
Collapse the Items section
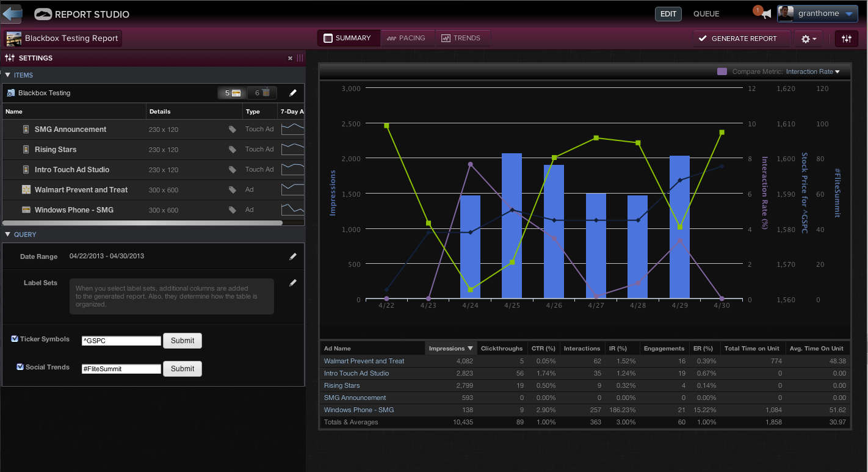point(8,75)
